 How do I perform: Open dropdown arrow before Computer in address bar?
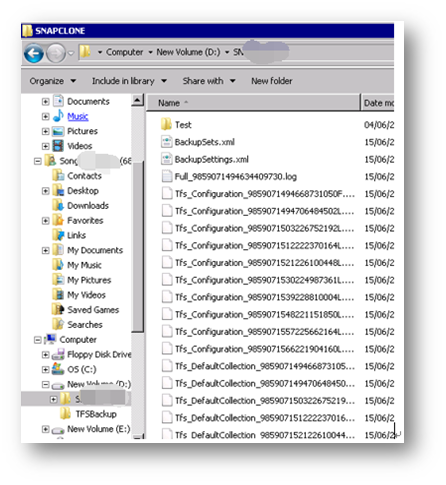pos(100,52)
